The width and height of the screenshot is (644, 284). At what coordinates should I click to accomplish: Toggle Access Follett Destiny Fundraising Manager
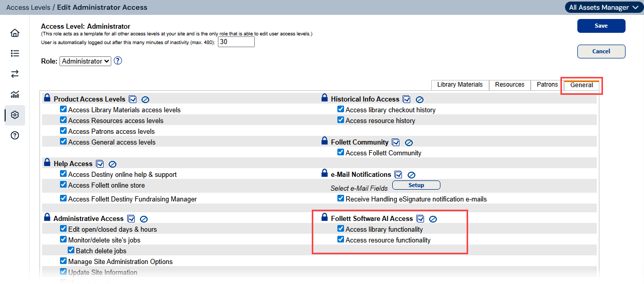63,198
